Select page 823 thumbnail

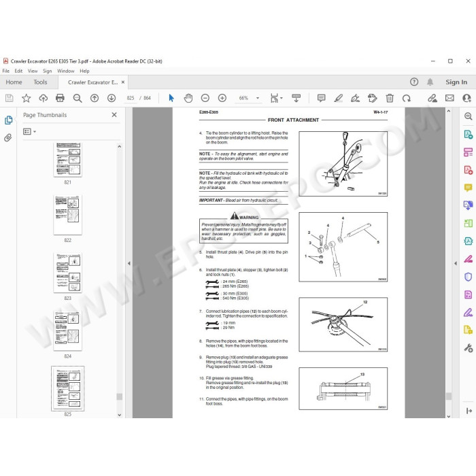click(68, 273)
